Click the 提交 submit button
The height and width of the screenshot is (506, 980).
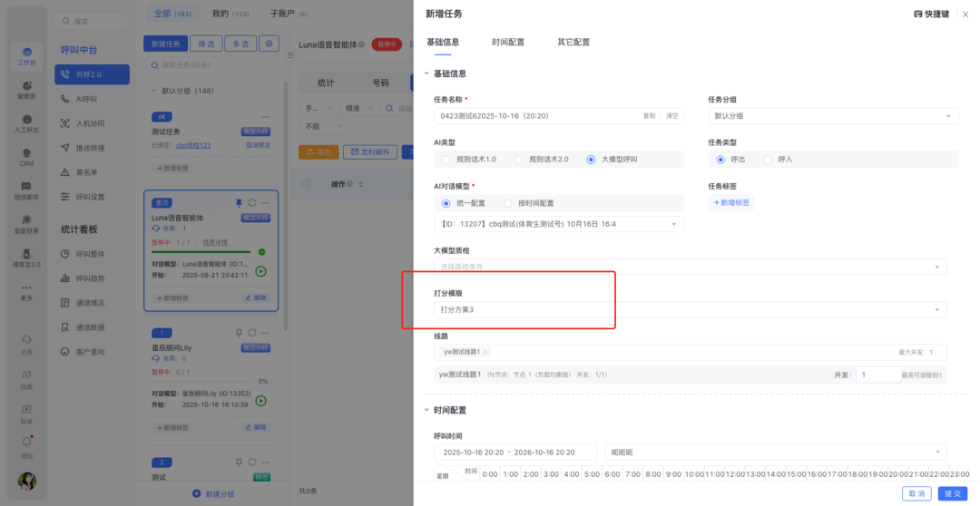click(953, 493)
